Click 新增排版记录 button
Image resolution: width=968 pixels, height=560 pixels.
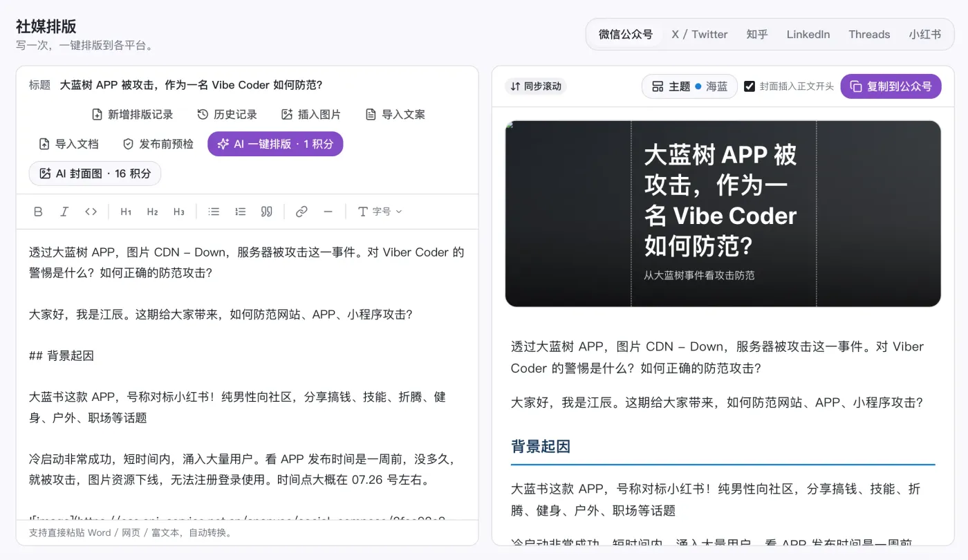[x=132, y=114]
